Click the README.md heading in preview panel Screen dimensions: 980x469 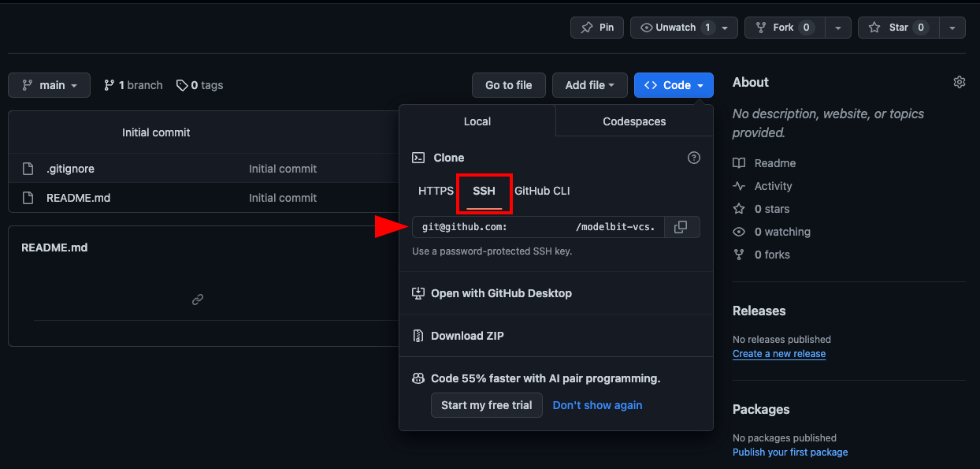[x=54, y=248]
